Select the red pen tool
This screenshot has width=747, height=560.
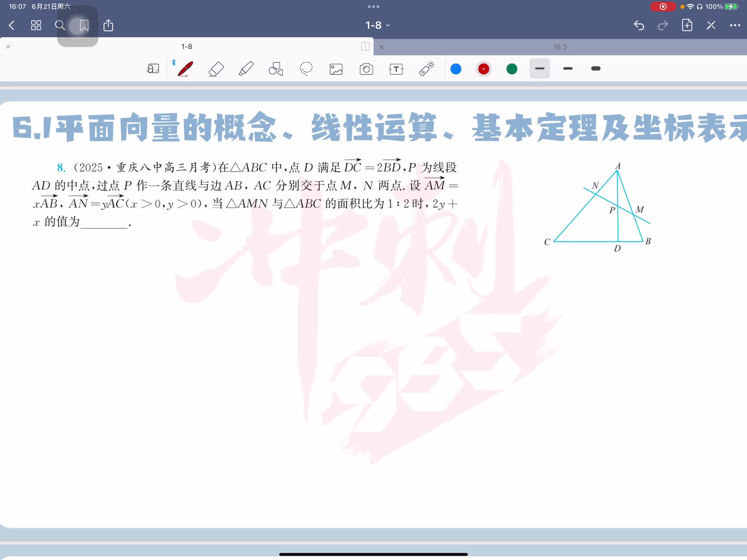(186, 69)
